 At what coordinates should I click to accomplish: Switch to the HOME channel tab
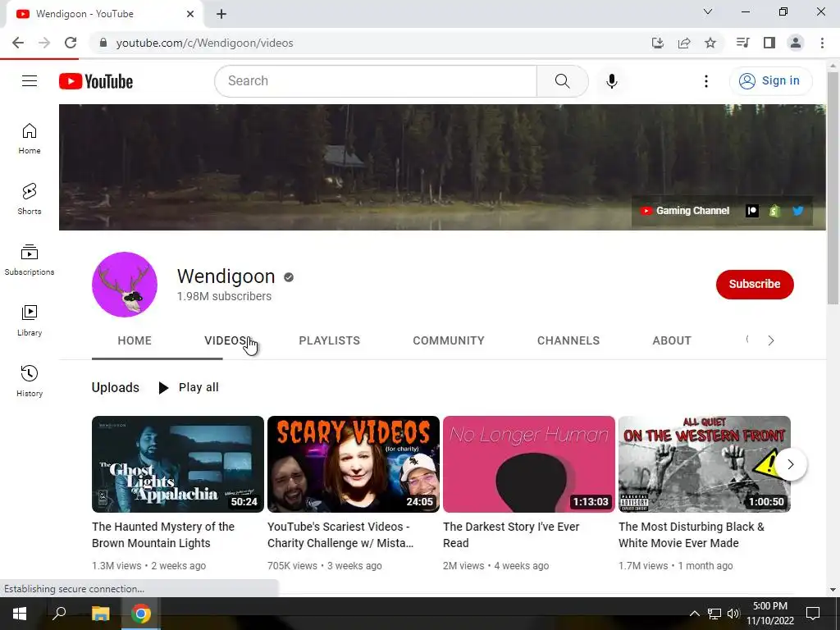point(135,340)
